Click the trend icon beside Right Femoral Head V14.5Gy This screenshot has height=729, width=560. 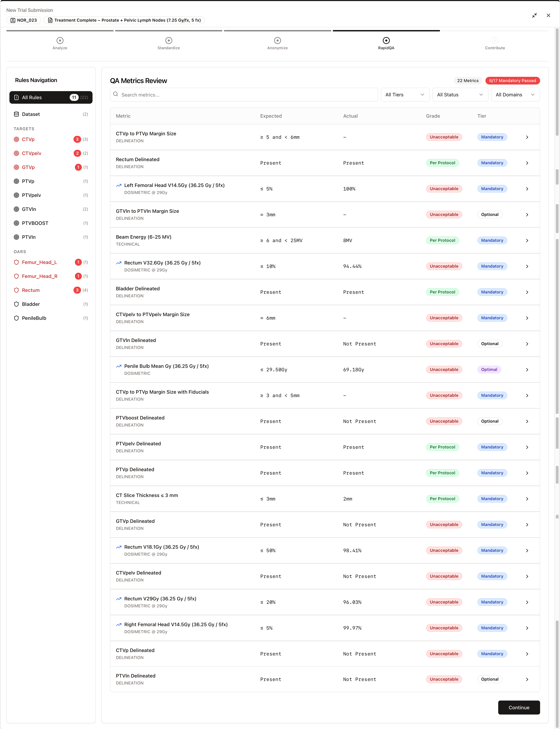pyautogui.click(x=119, y=625)
